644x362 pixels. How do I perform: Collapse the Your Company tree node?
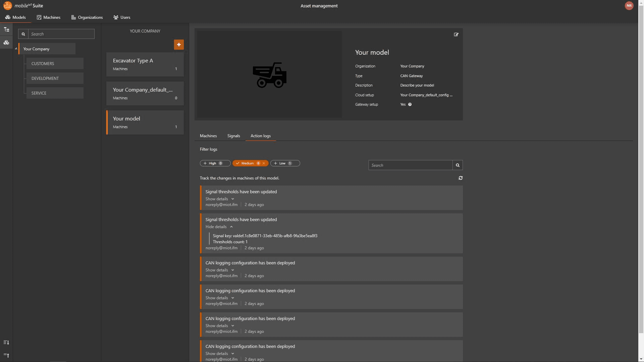coord(16,49)
